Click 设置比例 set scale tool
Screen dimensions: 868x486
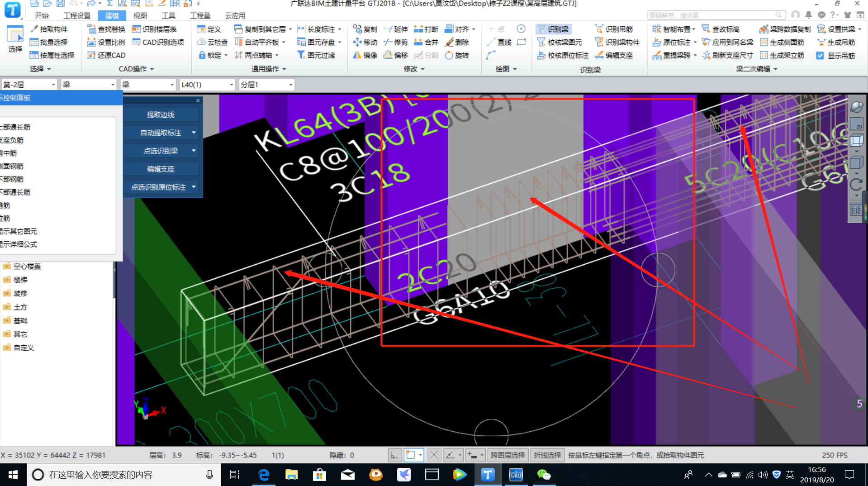[106, 42]
